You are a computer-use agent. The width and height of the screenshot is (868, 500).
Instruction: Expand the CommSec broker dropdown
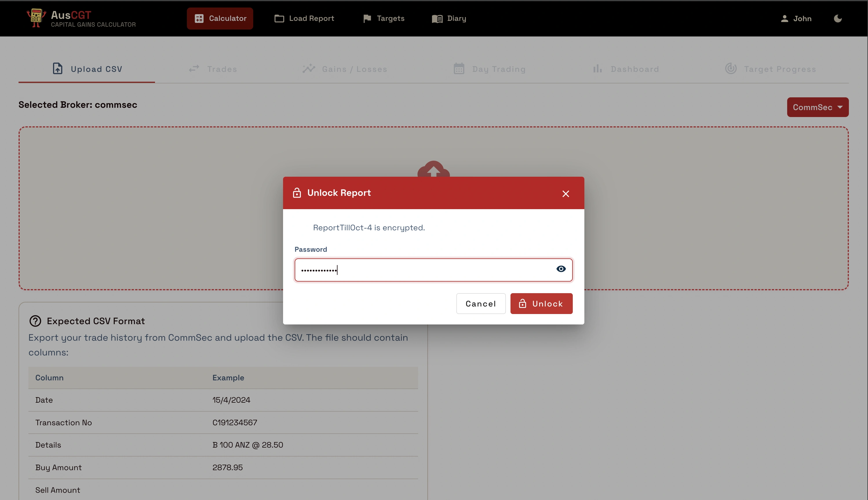click(x=818, y=107)
